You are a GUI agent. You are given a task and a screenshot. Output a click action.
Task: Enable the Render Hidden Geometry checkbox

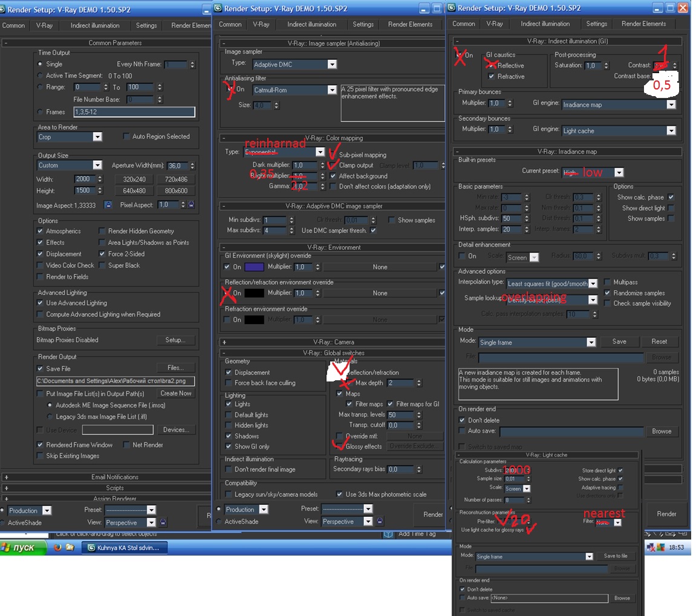coord(102,231)
